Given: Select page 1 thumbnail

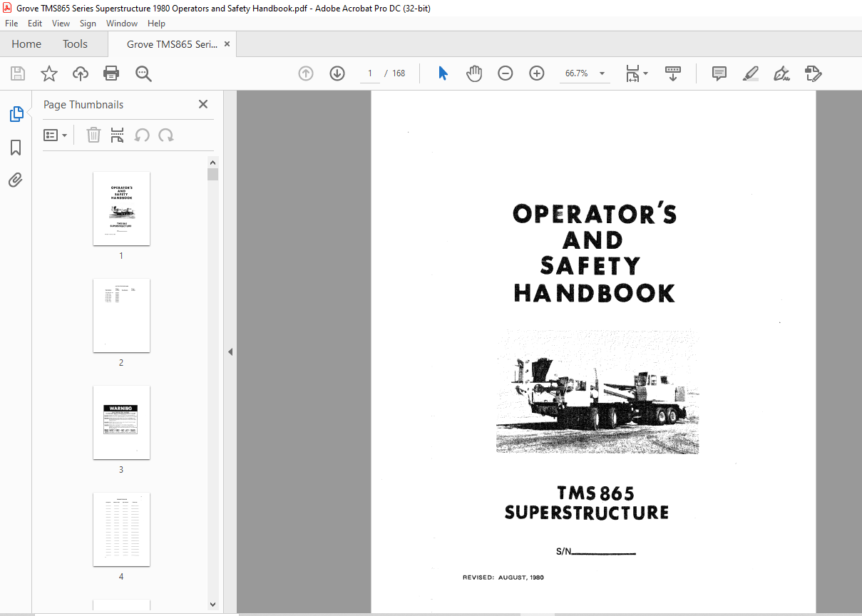Looking at the screenshot, I should (x=121, y=208).
